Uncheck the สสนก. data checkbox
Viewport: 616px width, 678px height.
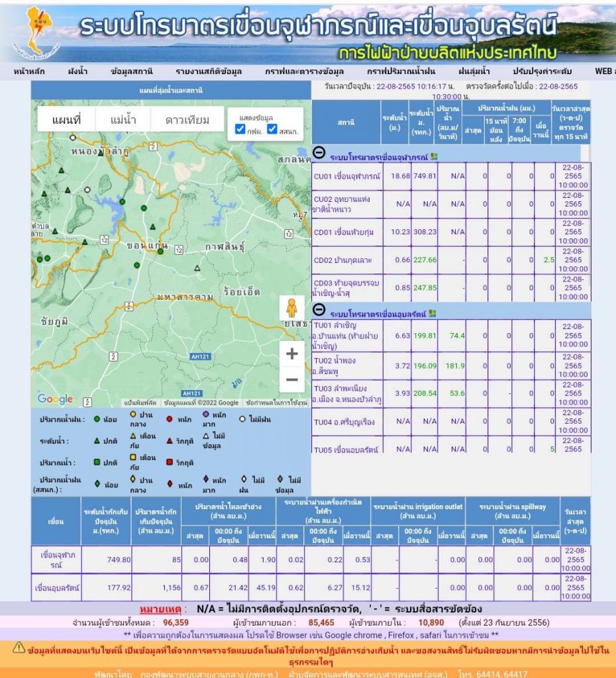point(272,130)
